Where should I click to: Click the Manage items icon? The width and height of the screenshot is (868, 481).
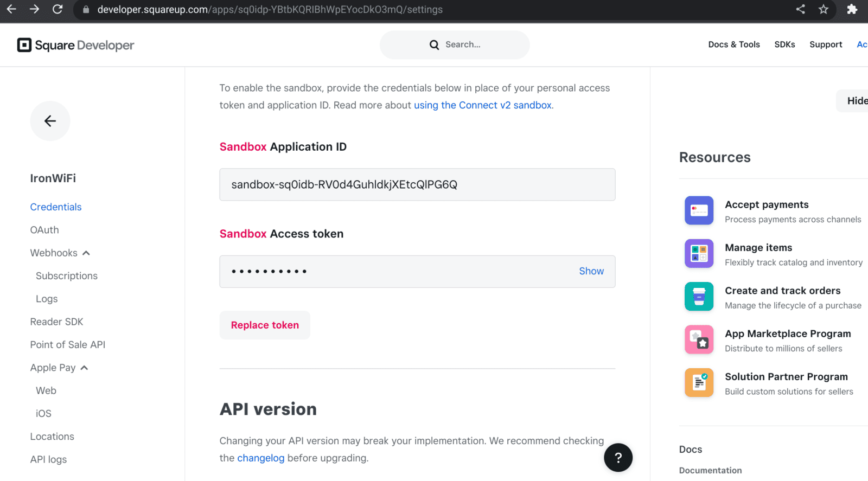(x=699, y=253)
